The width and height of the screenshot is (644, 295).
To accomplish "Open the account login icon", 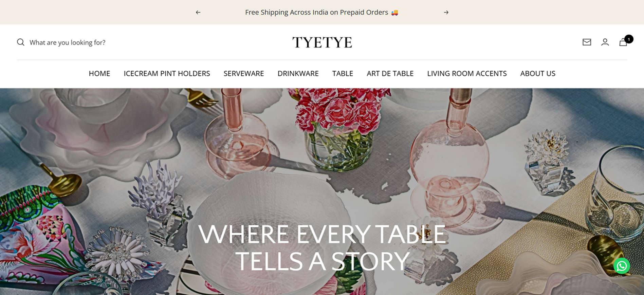I will 605,42.
